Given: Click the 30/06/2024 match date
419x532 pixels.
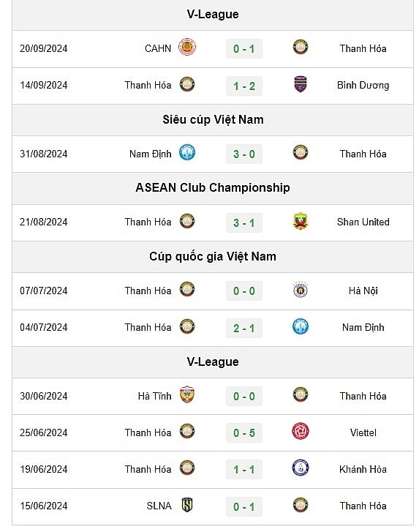Looking at the screenshot, I should click(x=44, y=396).
